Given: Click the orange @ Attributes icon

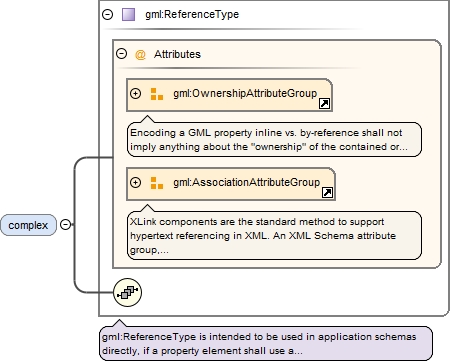Looking at the screenshot, I should tap(140, 54).
